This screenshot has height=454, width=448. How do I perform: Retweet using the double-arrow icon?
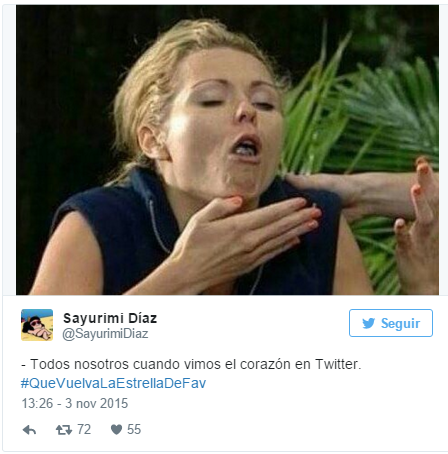[x=64, y=430]
